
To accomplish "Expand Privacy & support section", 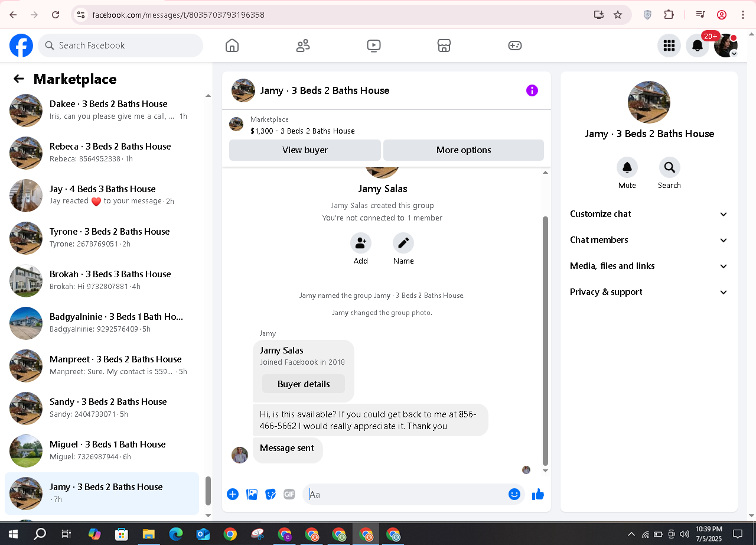I will (649, 292).
